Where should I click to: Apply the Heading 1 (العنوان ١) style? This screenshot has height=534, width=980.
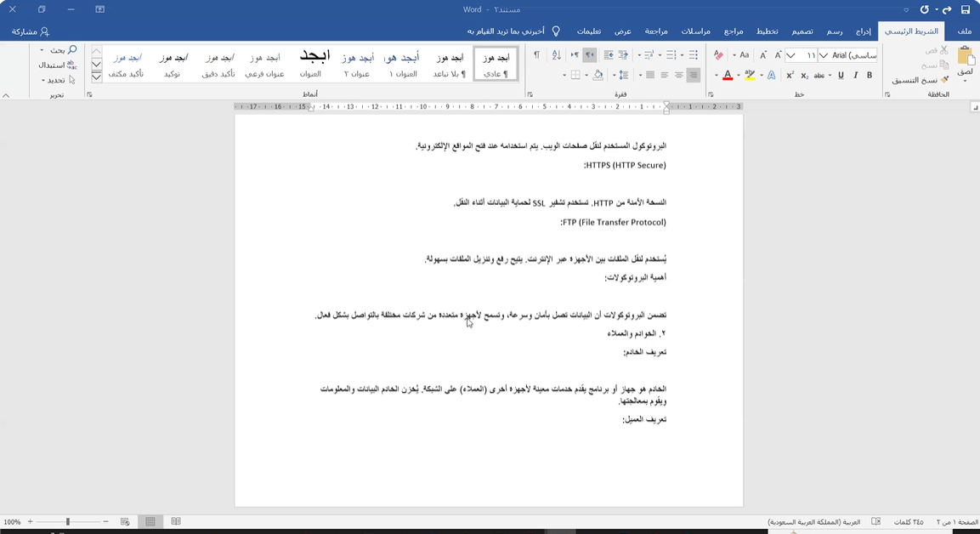(x=402, y=65)
